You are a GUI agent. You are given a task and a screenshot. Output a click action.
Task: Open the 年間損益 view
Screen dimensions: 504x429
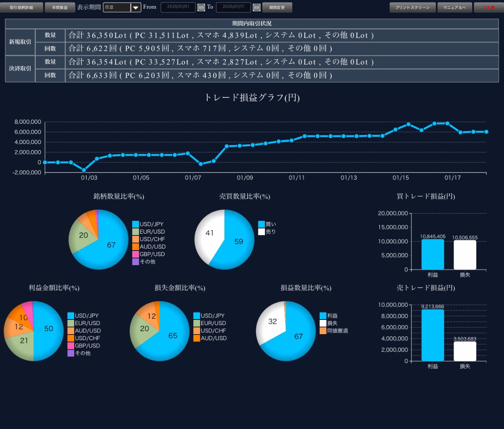click(x=60, y=7)
